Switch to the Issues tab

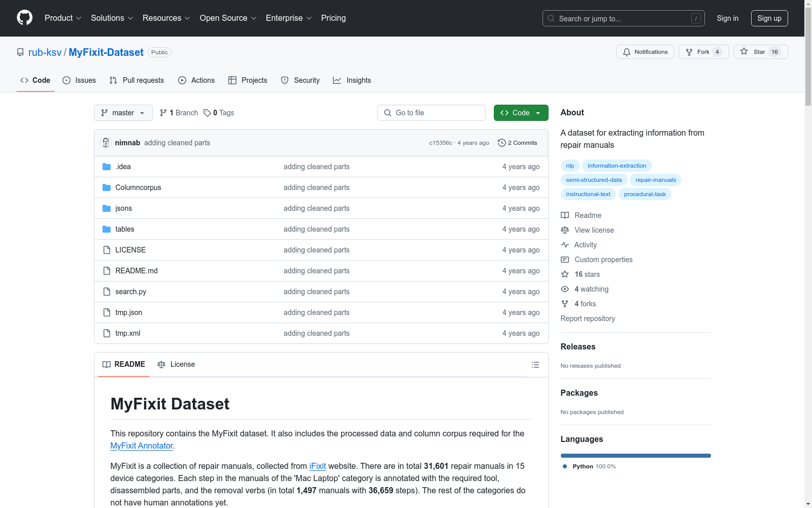pos(79,80)
